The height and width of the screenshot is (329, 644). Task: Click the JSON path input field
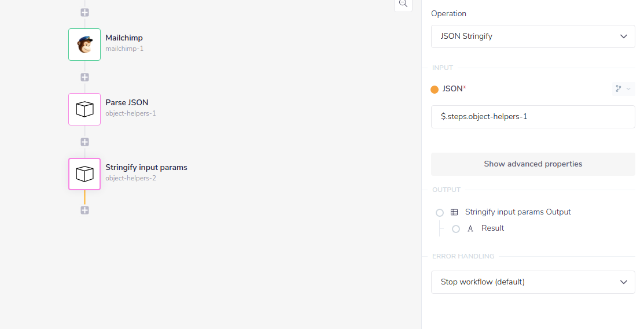coord(533,117)
